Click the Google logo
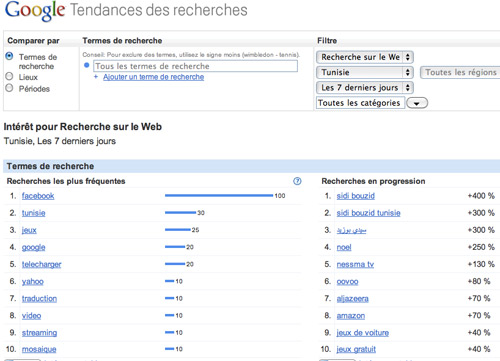The image size is (500, 361). (35, 10)
